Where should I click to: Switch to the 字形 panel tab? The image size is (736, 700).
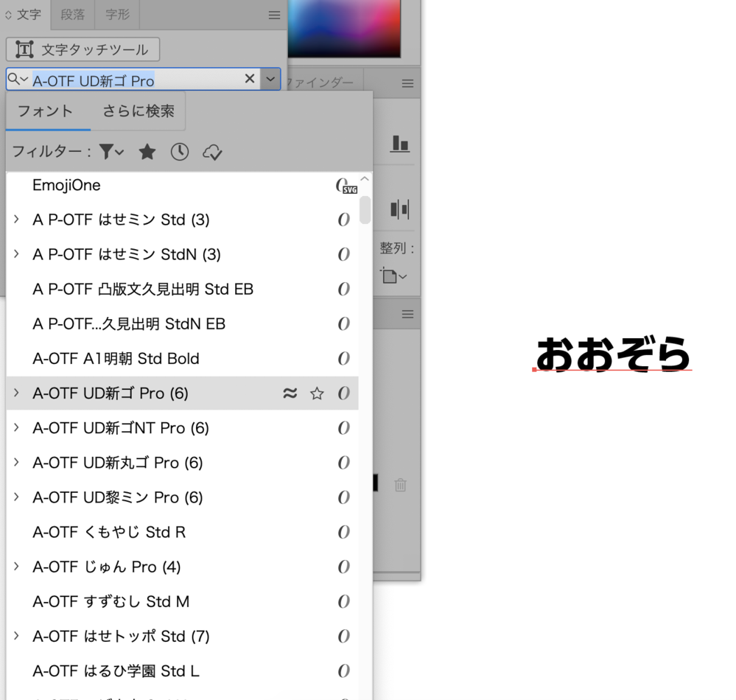pyautogui.click(x=117, y=15)
